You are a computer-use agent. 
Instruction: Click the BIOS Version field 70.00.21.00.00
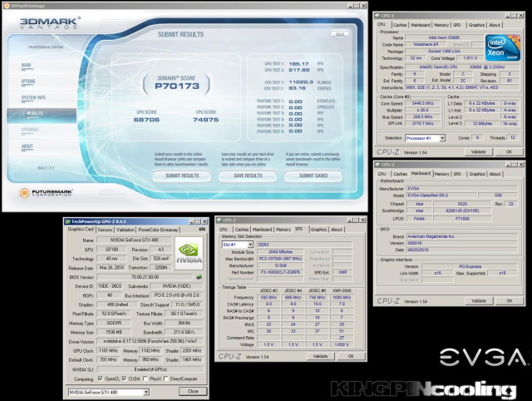pos(145,277)
